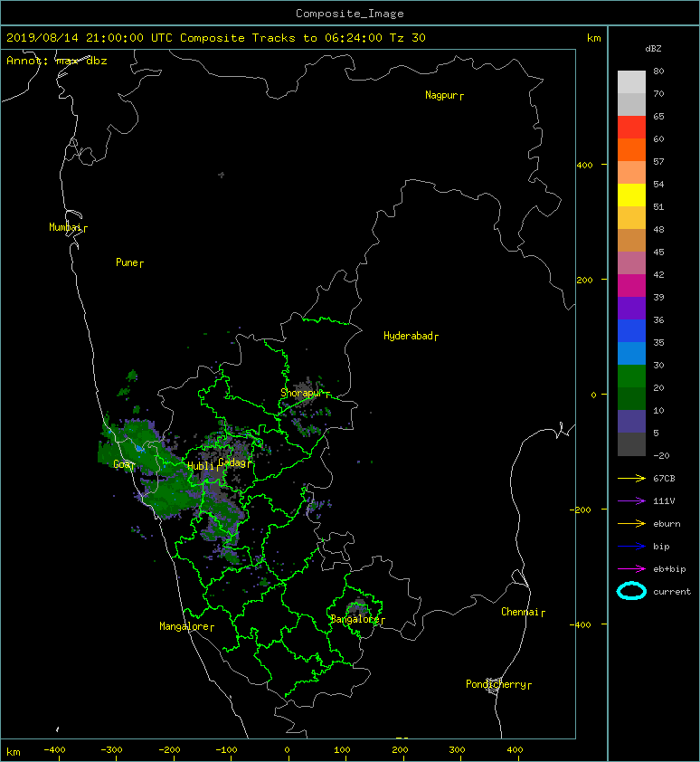Click the 67CB legend label
The image size is (700, 762).
[x=664, y=479]
